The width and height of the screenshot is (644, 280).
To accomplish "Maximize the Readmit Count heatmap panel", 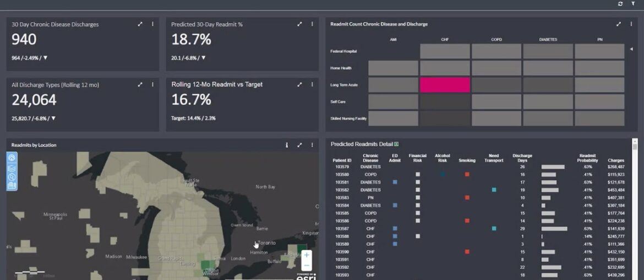I will [619, 24].
